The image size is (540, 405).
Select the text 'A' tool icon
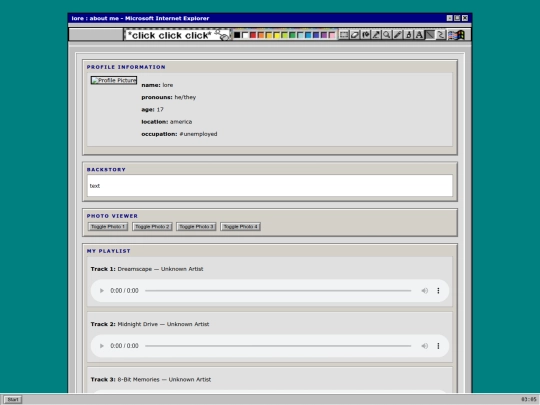(x=419, y=35)
